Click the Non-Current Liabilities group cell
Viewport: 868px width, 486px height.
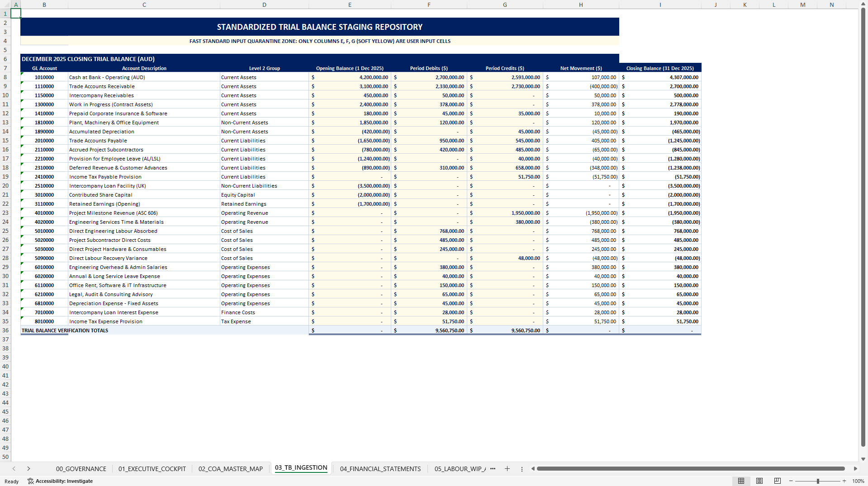click(x=264, y=186)
